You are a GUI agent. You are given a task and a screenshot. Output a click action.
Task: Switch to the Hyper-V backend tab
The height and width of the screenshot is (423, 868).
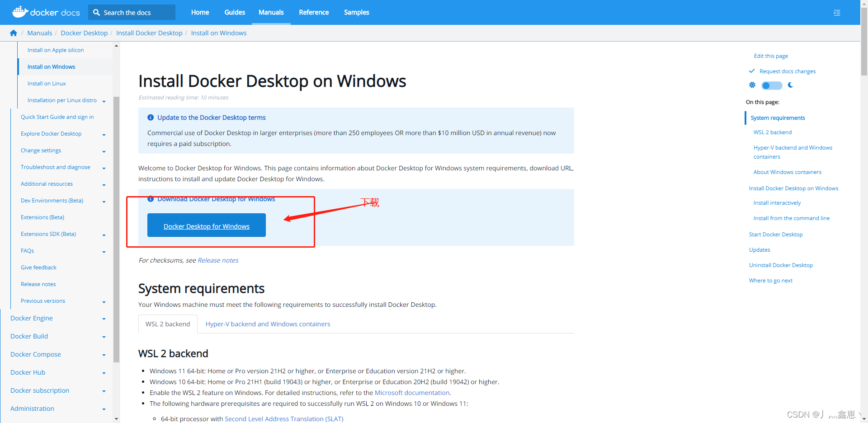pyautogui.click(x=268, y=324)
